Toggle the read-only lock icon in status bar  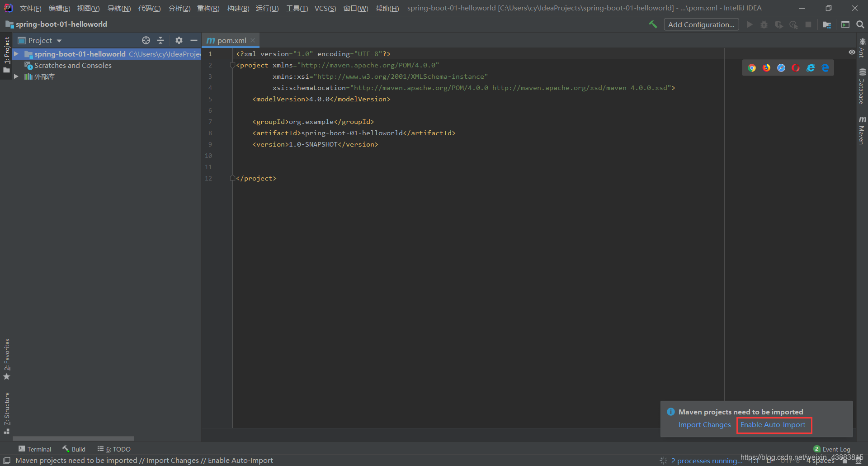pos(844,461)
